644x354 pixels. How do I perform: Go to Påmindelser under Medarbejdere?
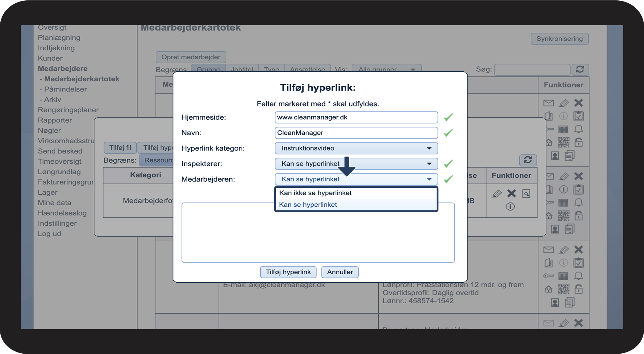[65, 89]
